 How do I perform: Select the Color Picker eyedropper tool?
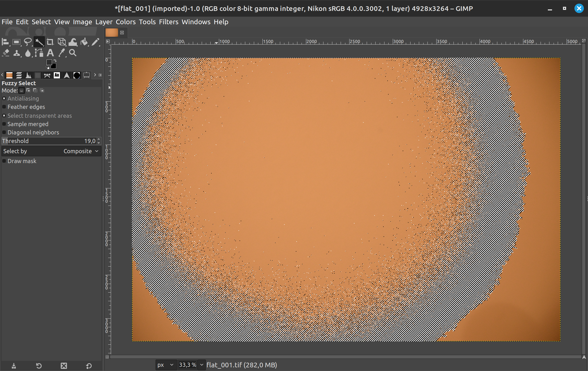62,53
